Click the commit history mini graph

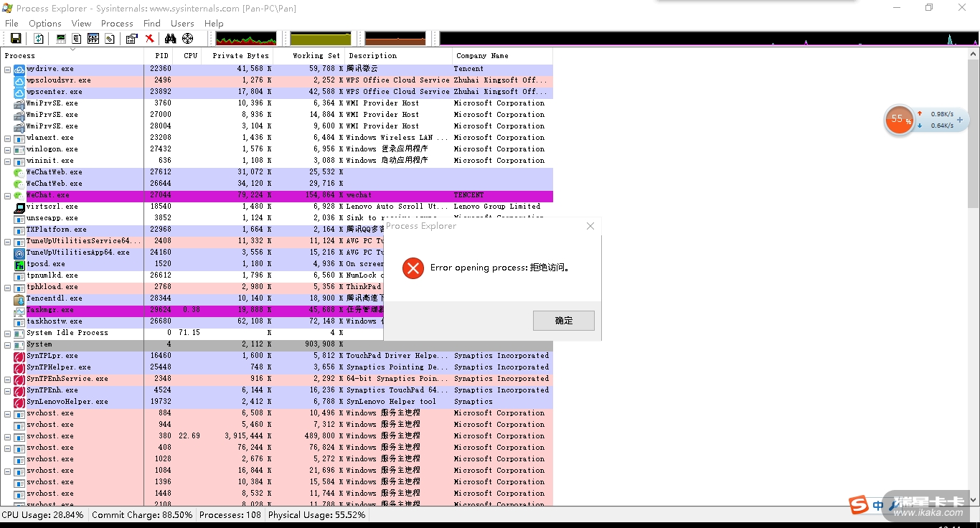pyautogui.click(x=321, y=39)
